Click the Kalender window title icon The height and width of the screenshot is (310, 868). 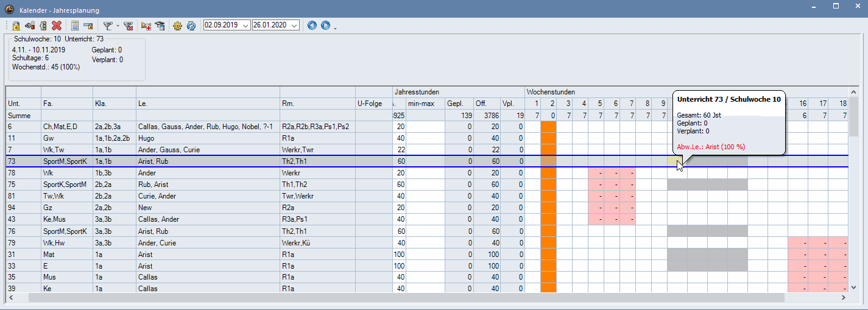[x=9, y=10]
